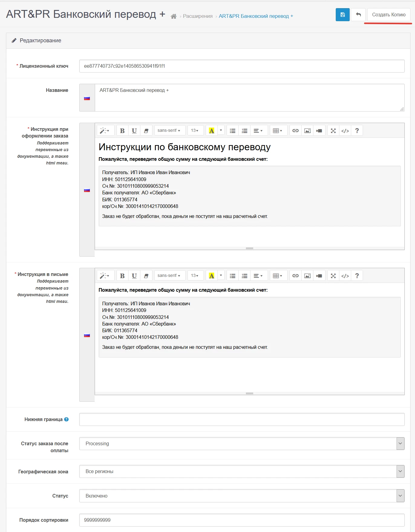415x532 pixels.
Task: Toggle fullscreen in order instruction editor
Action: click(333, 131)
